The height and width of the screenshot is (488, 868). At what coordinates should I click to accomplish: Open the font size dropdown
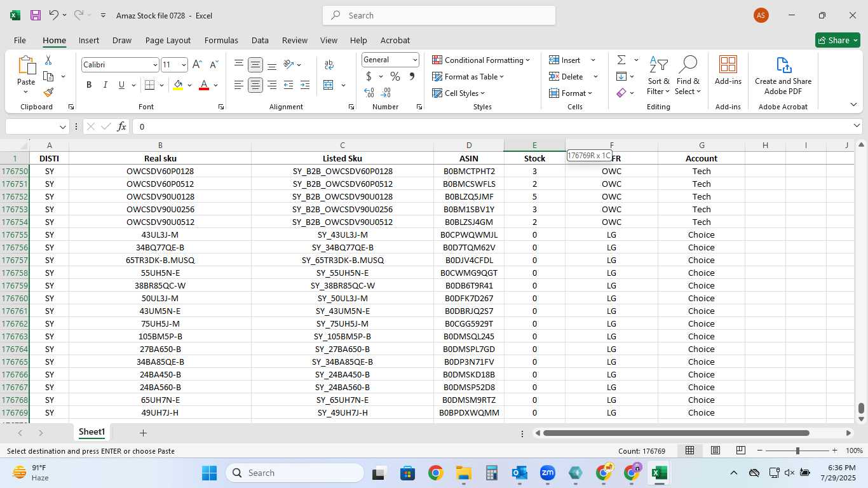184,65
